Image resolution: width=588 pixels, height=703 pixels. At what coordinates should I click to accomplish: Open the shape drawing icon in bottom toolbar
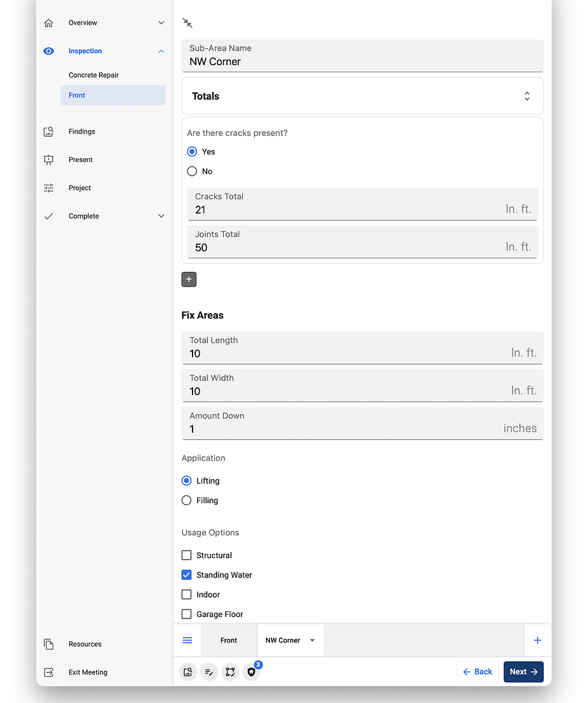(230, 672)
